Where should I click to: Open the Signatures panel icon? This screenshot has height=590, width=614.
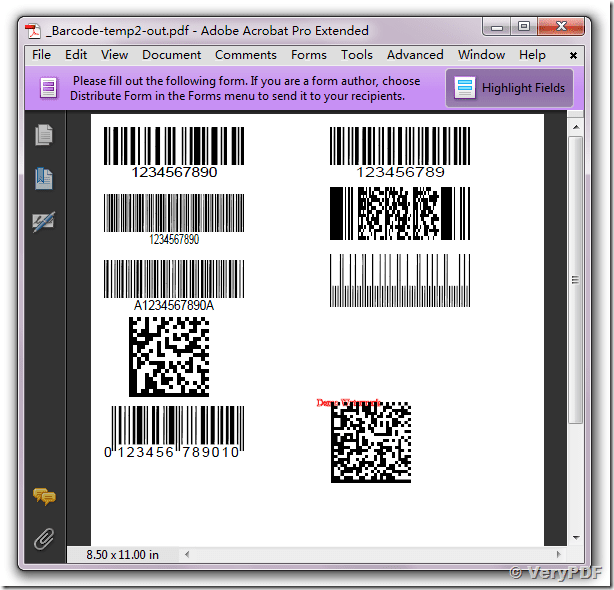tap(43, 222)
